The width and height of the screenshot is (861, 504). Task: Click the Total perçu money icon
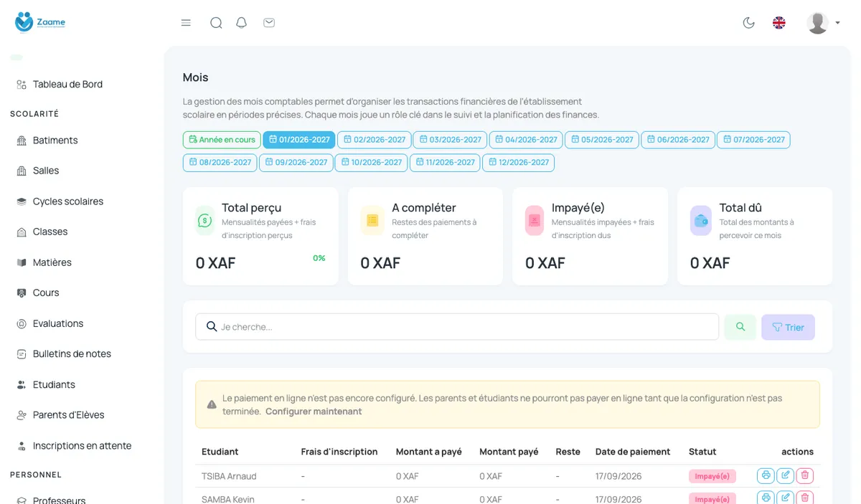pos(205,221)
